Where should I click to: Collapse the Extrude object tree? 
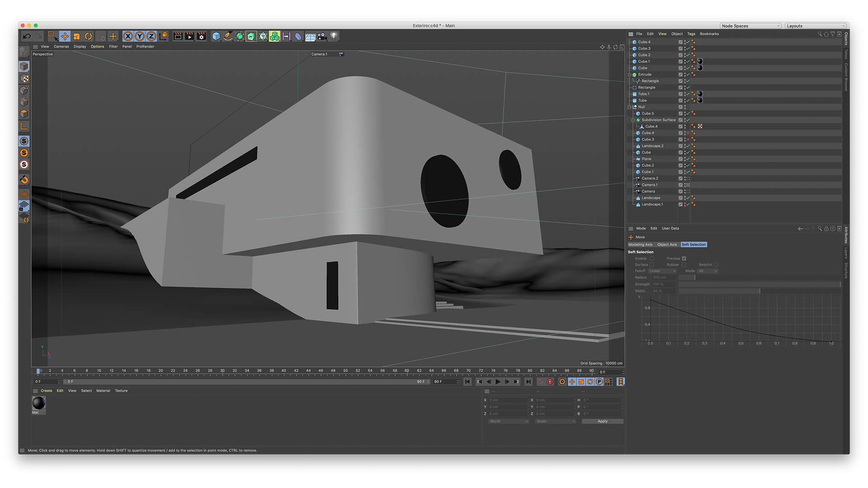click(x=629, y=75)
